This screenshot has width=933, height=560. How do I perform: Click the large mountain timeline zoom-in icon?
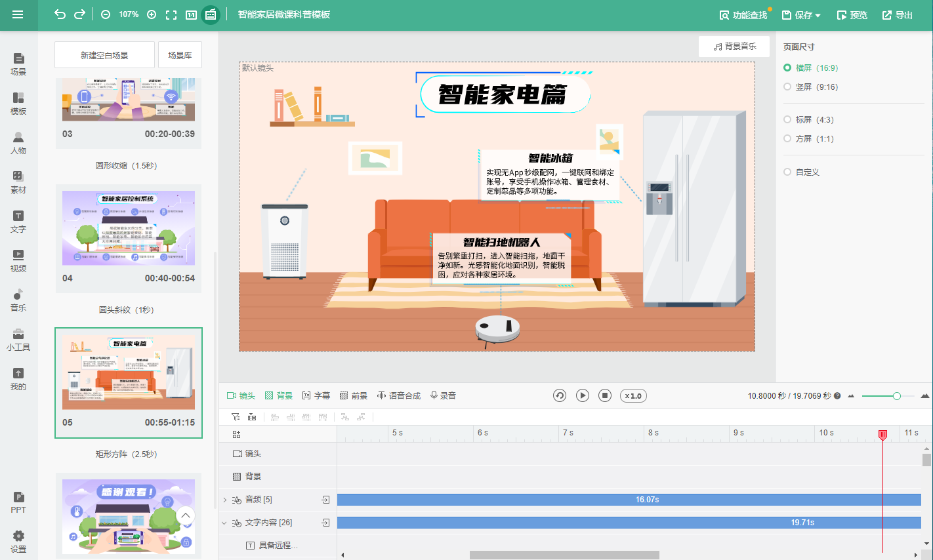click(925, 396)
